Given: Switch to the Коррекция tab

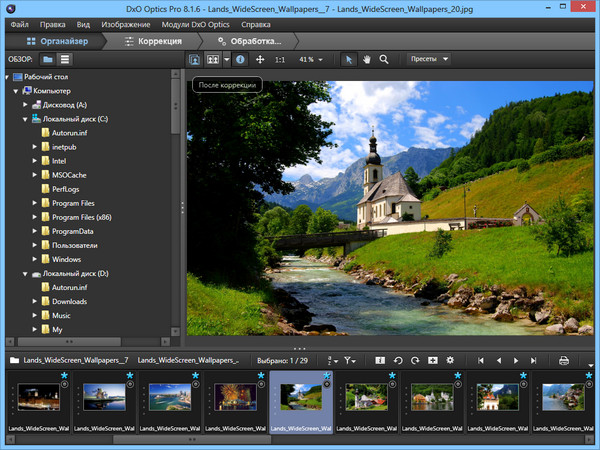Looking at the screenshot, I should 154,41.
